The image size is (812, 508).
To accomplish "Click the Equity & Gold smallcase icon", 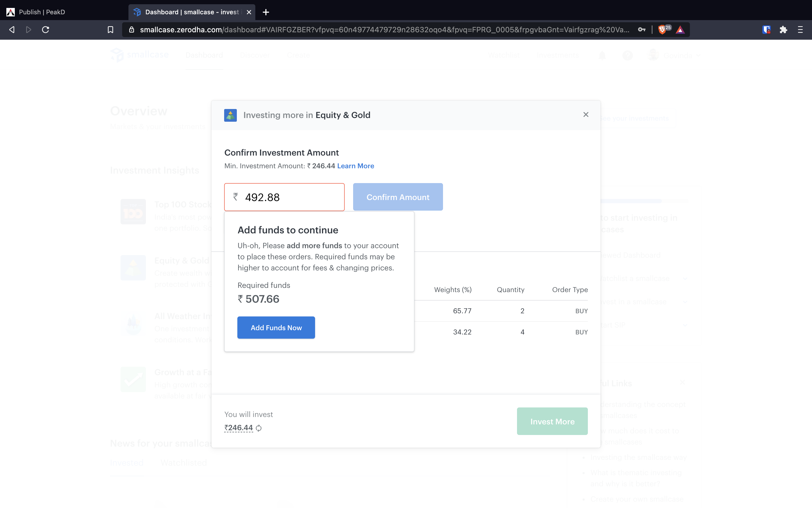I will tap(230, 115).
